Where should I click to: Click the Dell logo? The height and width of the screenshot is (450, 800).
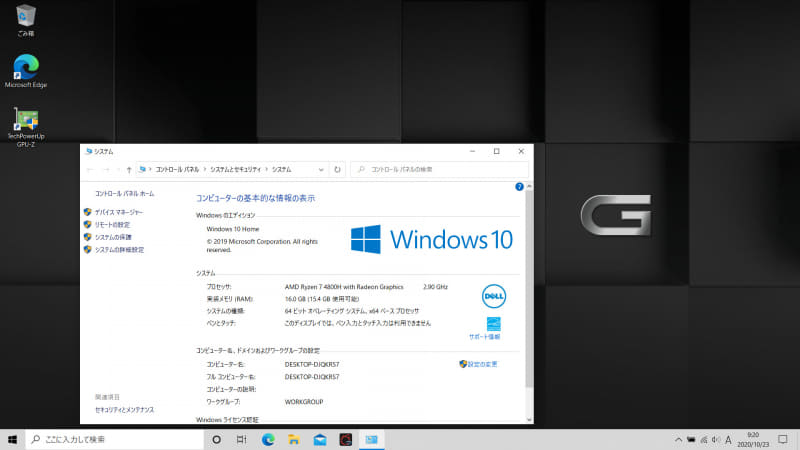click(493, 296)
